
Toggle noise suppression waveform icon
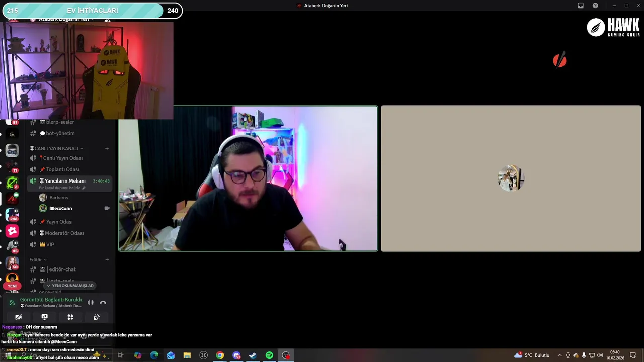[x=91, y=302]
